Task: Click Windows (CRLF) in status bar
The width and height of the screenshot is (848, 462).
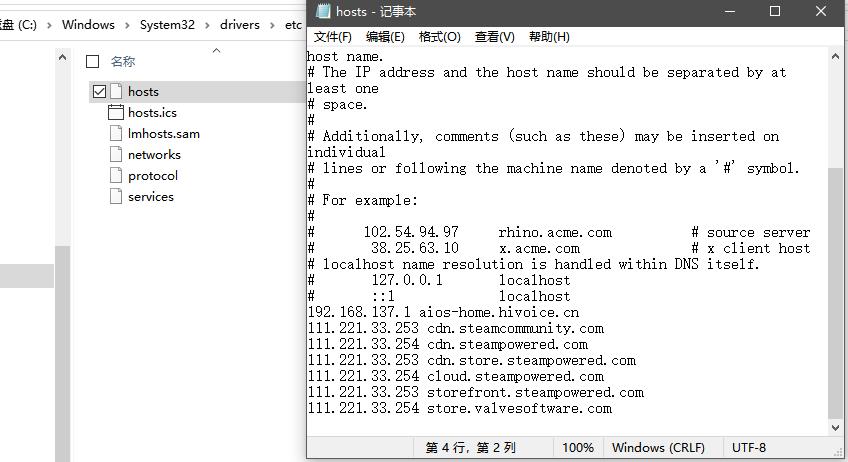Action: point(658,448)
